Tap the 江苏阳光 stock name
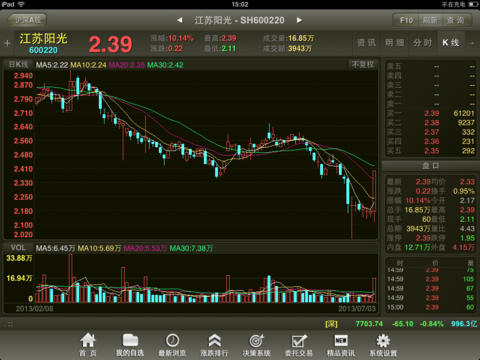The width and height of the screenshot is (480, 360). coord(43,39)
